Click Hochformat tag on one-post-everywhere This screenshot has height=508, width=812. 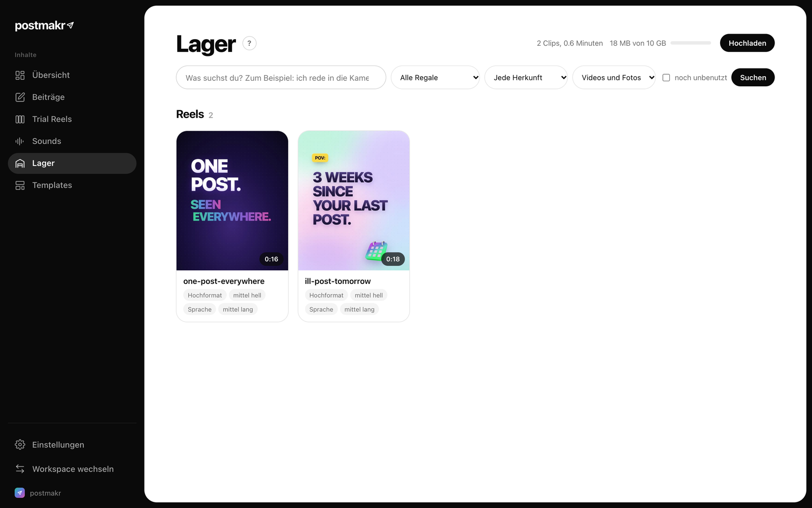[x=205, y=295]
